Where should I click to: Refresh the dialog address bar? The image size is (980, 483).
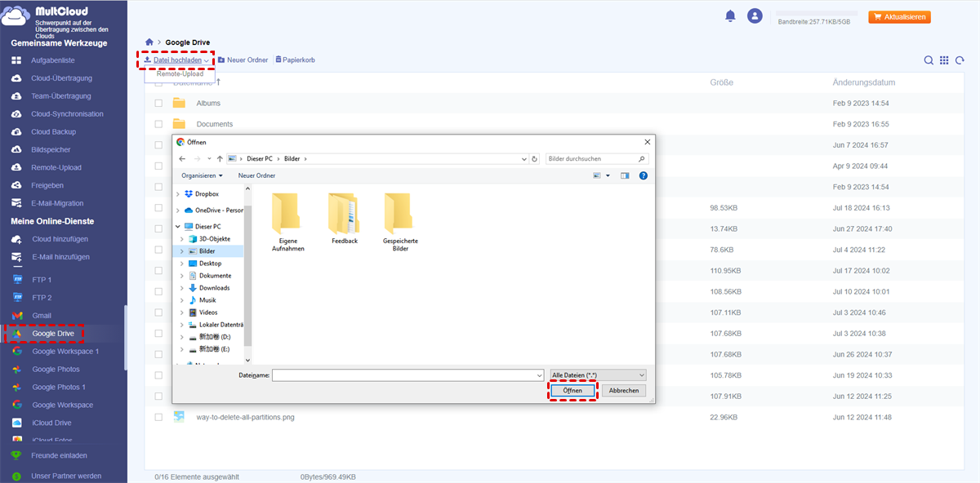[x=535, y=158]
